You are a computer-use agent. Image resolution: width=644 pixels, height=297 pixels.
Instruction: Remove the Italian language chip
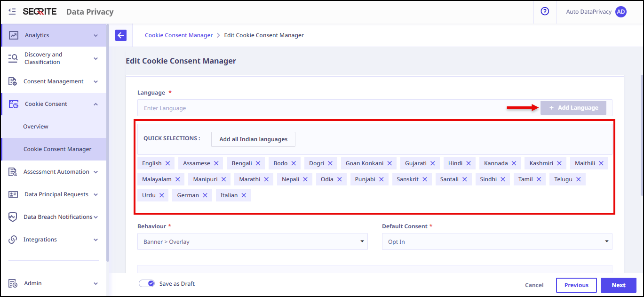[244, 195]
